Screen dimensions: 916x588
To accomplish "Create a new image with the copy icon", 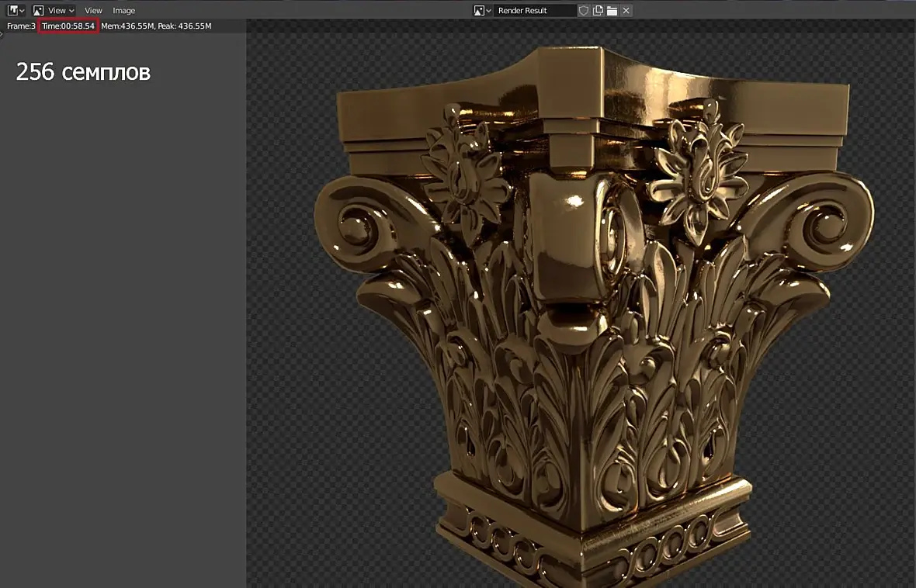I will pos(598,10).
